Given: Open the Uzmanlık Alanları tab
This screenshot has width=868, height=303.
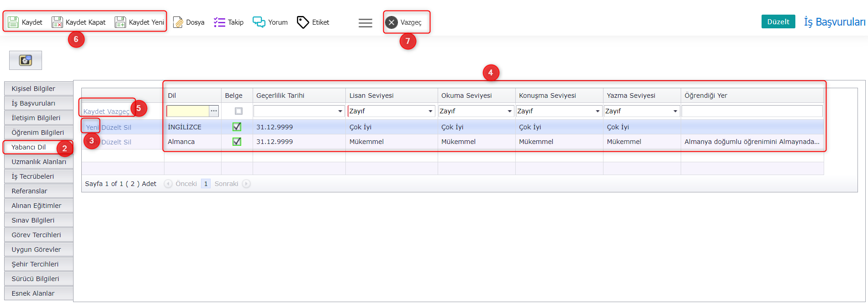Looking at the screenshot, I should [39, 162].
